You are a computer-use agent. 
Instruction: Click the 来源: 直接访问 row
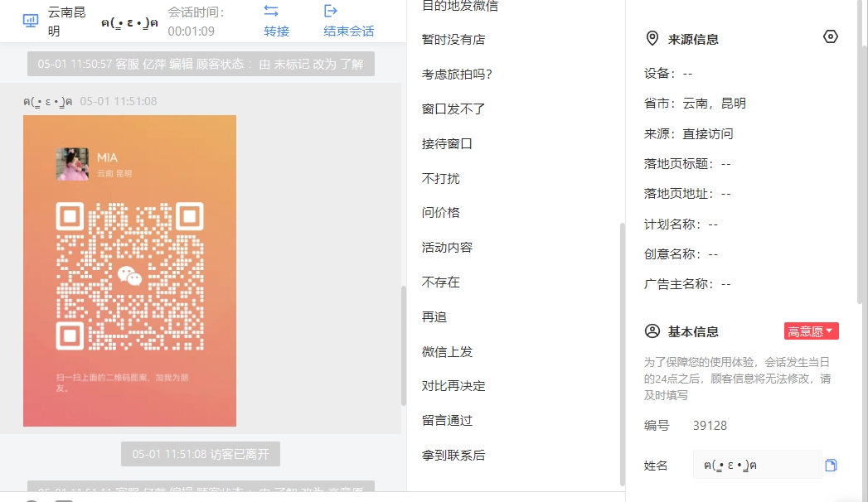[688, 134]
